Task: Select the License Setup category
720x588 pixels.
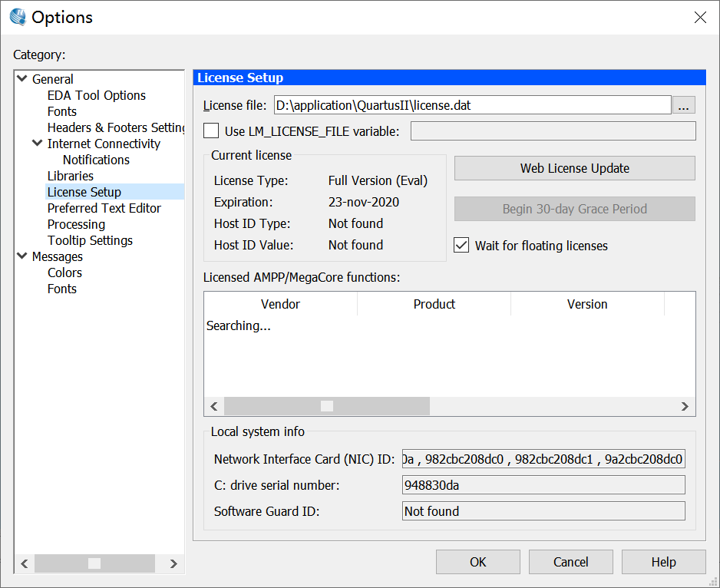Action: pyautogui.click(x=84, y=191)
